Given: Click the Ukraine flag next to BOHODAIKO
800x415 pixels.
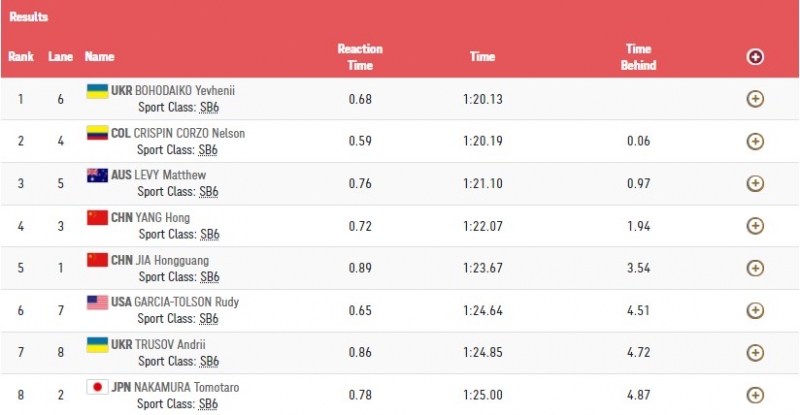Looking at the screenshot, I should pos(97,91).
